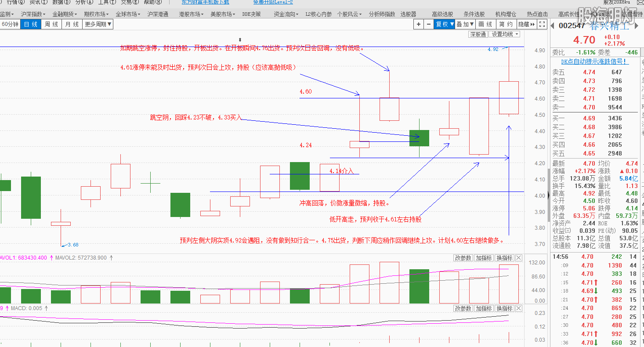Click 改参数 in MACD panel
The height and width of the screenshot is (347, 644).
click(x=463, y=308)
